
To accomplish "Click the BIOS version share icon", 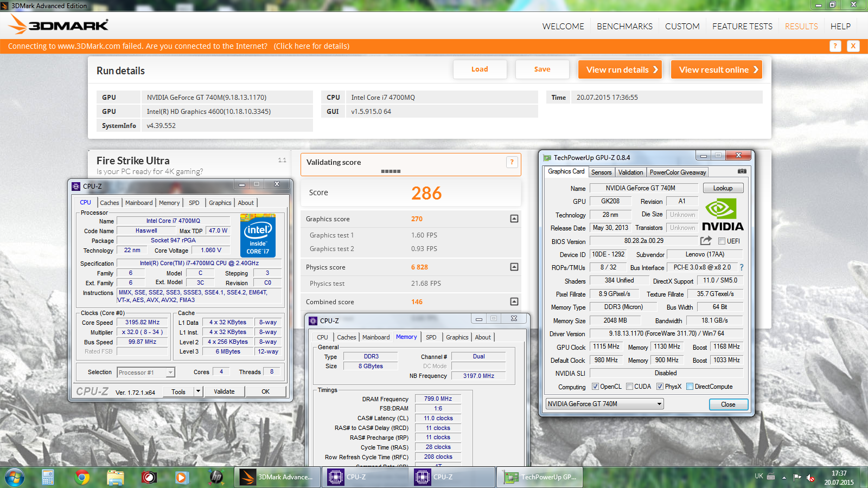I will (706, 241).
